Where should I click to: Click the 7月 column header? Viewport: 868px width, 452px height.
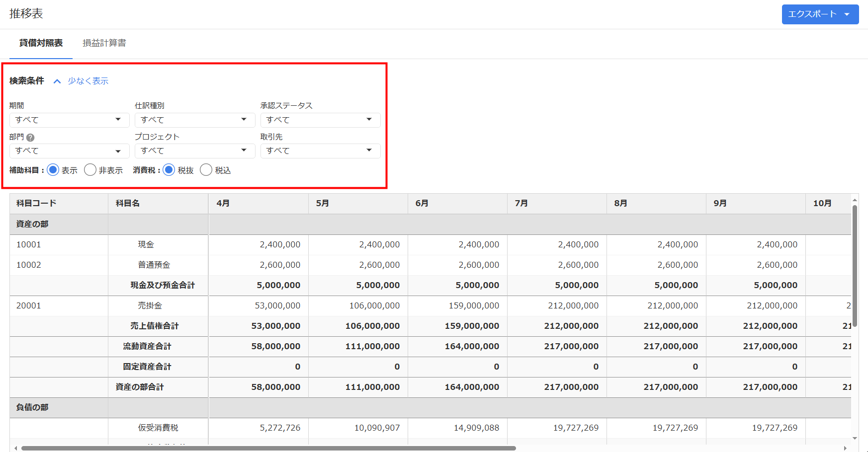click(x=557, y=204)
